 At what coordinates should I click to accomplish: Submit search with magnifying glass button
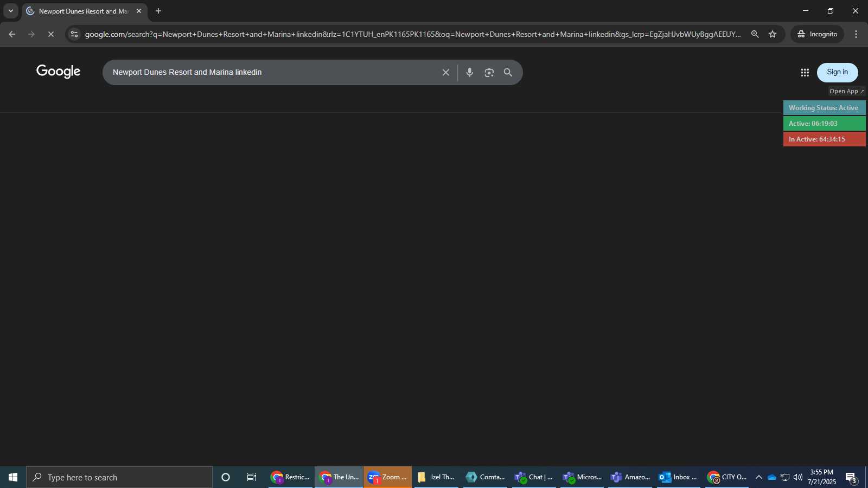click(508, 72)
